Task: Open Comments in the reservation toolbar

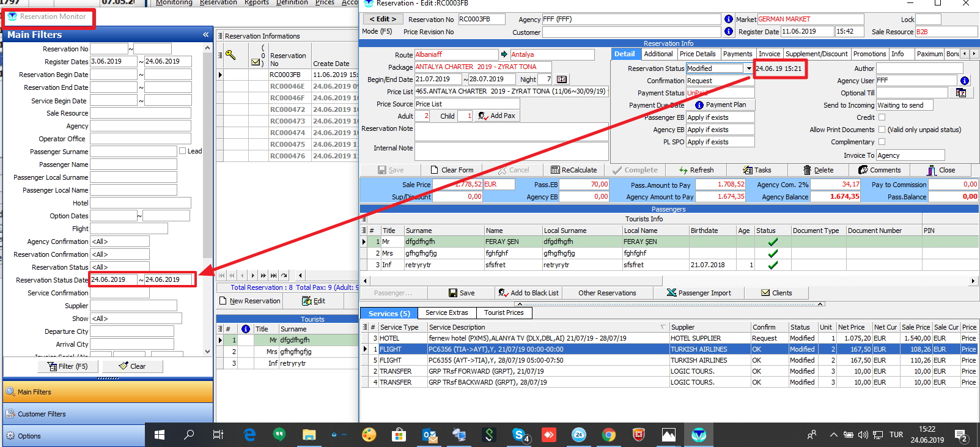Action: click(879, 170)
